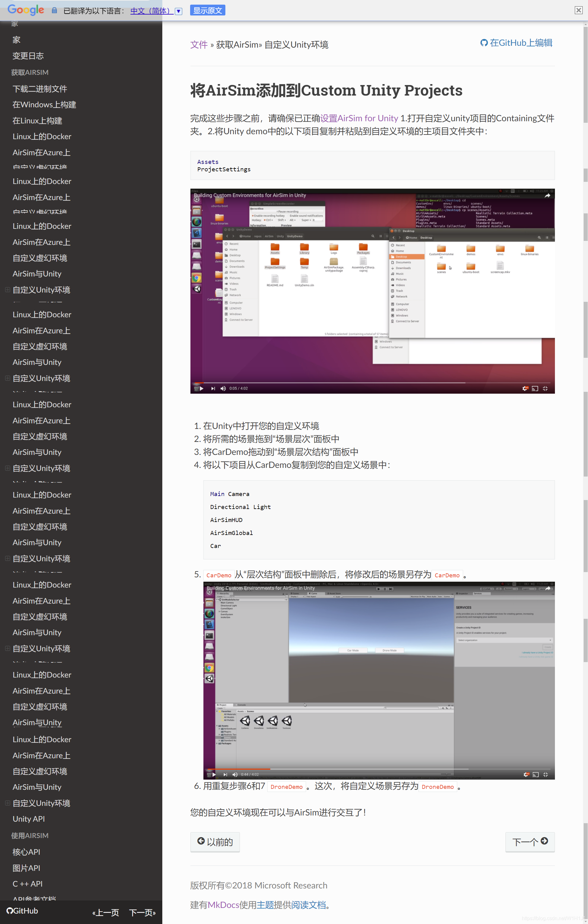Open 在Windows上构建 in the sidebar
Screen dimensions: 588x924
click(45, 105)
